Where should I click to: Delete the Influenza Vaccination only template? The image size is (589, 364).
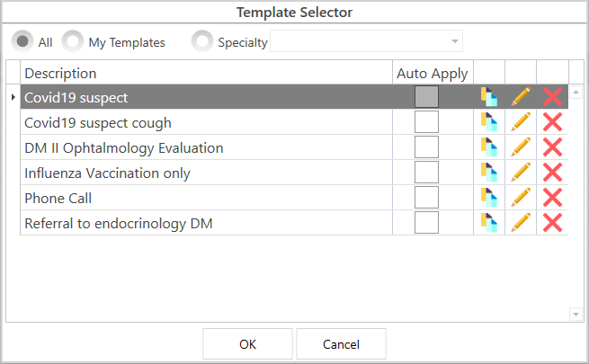[553, 173]
